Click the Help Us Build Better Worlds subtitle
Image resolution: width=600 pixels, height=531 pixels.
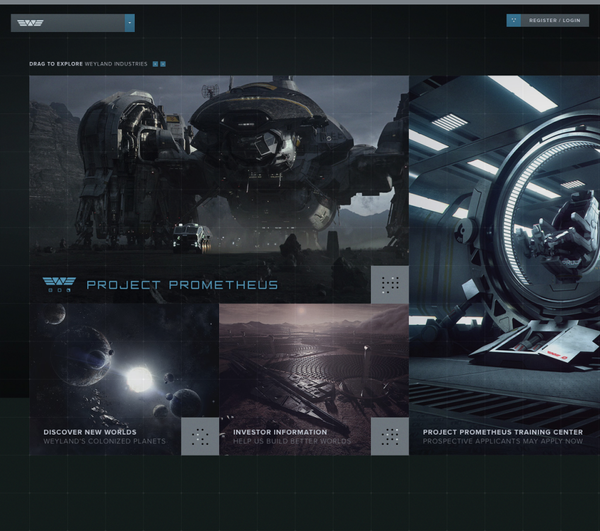pyautogui.click(x=292, y=441)
